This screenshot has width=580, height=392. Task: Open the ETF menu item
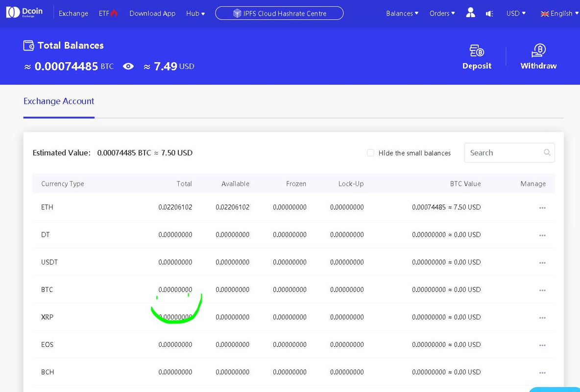(104, 13)
